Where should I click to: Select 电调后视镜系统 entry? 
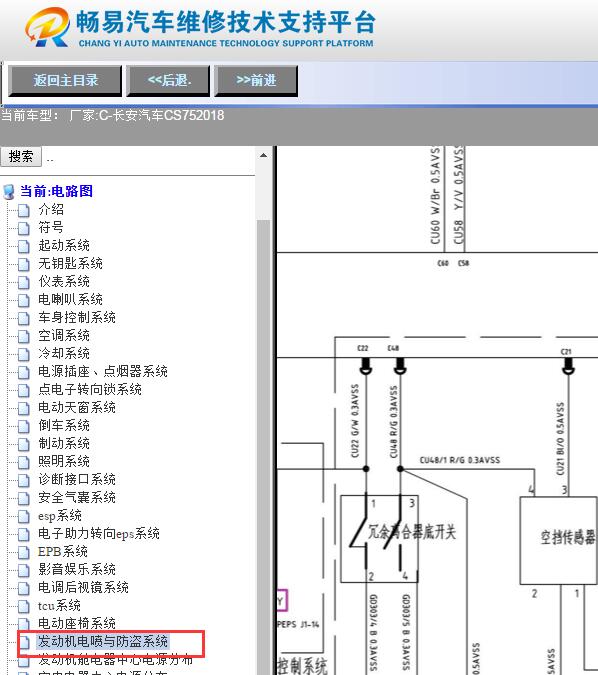(x=83, y=588)
